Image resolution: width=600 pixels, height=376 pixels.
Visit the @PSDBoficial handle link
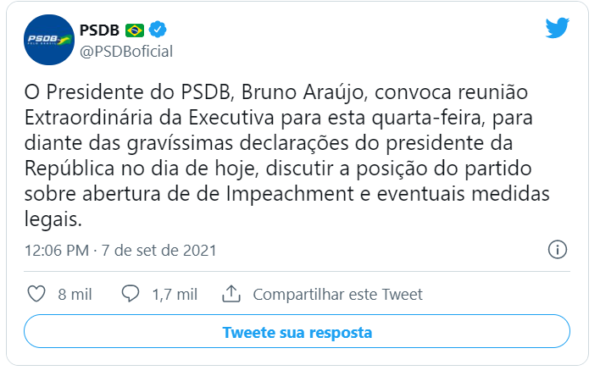[126, 51]
